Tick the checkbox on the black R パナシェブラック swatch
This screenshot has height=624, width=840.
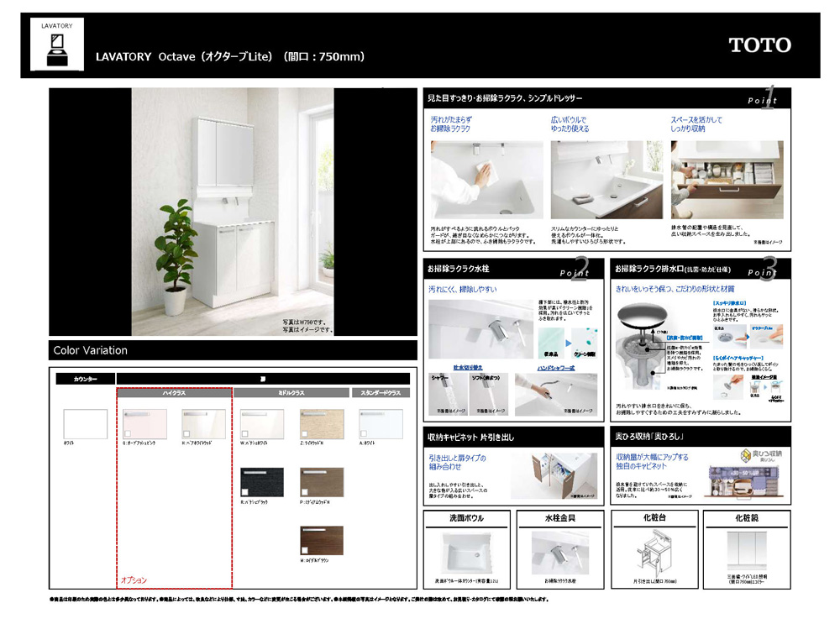pos(244,491)
